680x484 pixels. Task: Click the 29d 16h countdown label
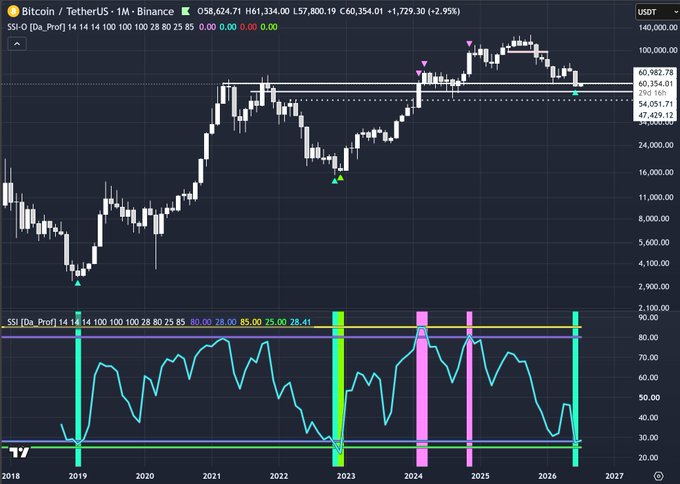point(652,93)
